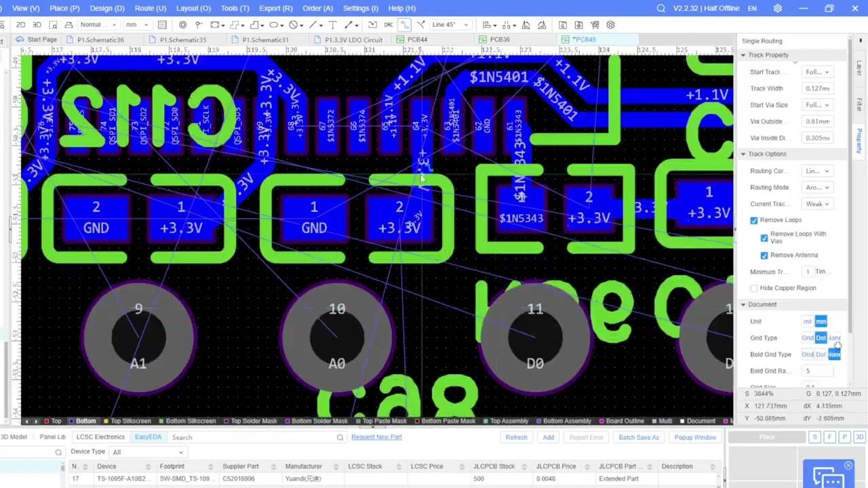Image resolution: width=868 pixels, height=488 pixels.
Task: Click Request New Part link
Action: pyautogui.click(x=376, y=437)
